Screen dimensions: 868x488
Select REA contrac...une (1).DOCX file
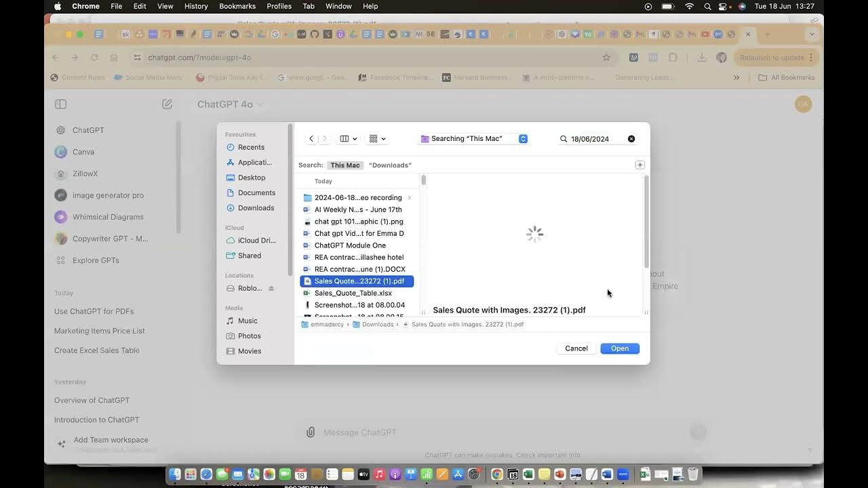click(x=357, y=269)
